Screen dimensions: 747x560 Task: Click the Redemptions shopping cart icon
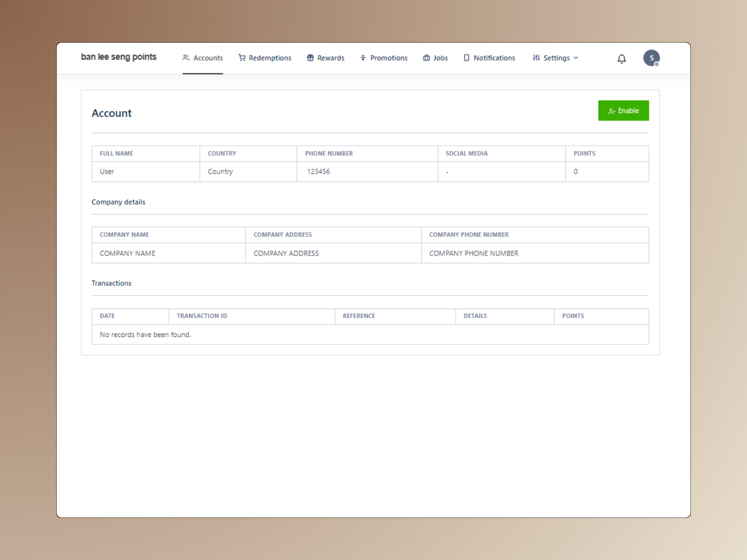click(x=242, y=58)
